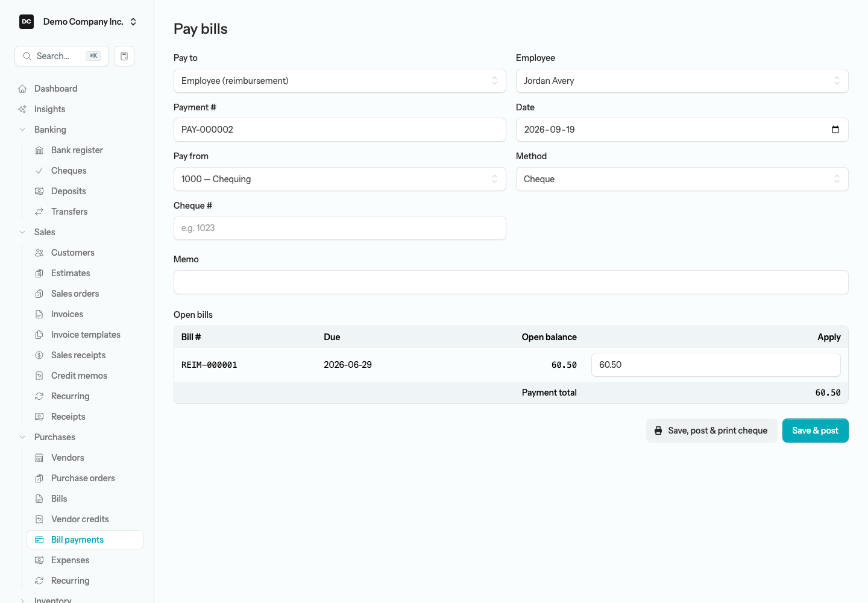The image size is (868, 603).
Task: Click Save & post button
Action: 816,431
